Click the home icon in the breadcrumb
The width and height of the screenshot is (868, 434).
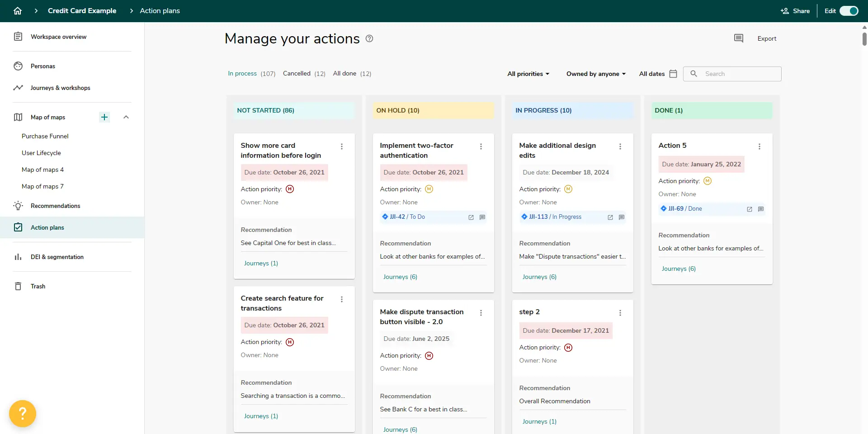(17, 10)
